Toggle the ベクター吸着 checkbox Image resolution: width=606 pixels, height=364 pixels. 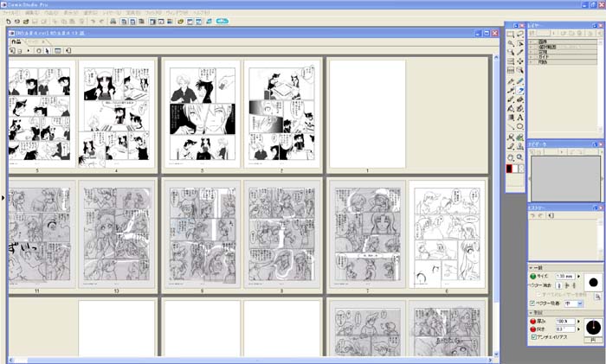[x=532, y=303]
